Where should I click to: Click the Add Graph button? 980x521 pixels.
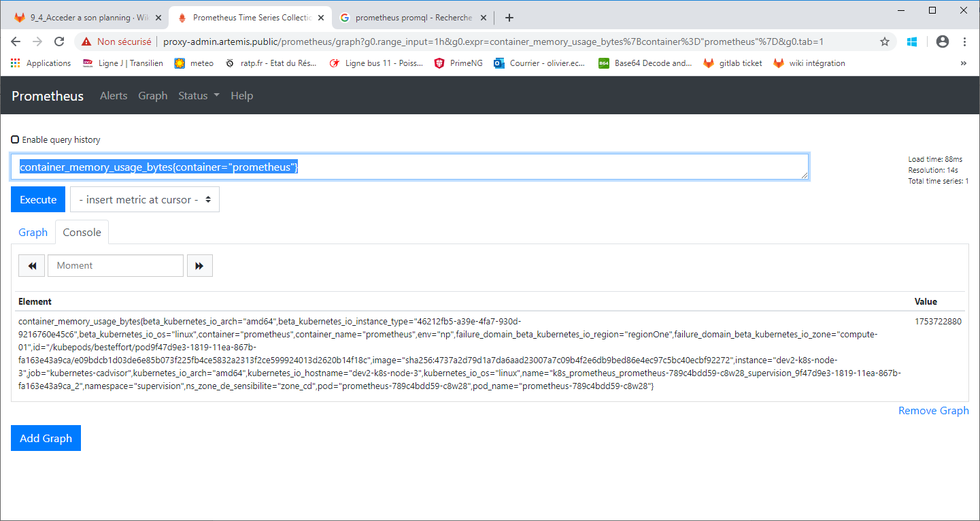point(46,438)
